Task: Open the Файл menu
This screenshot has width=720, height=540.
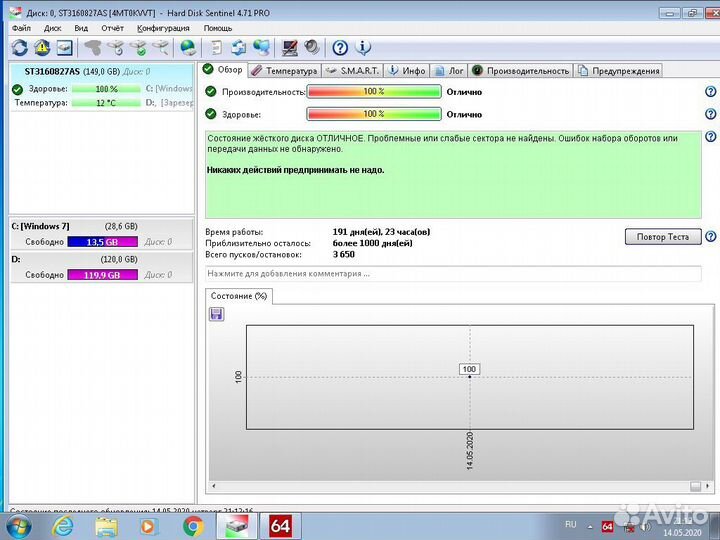Action: coord(21,28)
